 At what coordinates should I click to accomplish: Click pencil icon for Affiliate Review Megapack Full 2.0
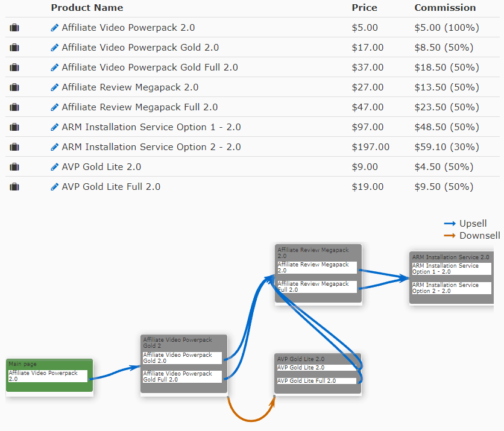(x=55, y=107)
